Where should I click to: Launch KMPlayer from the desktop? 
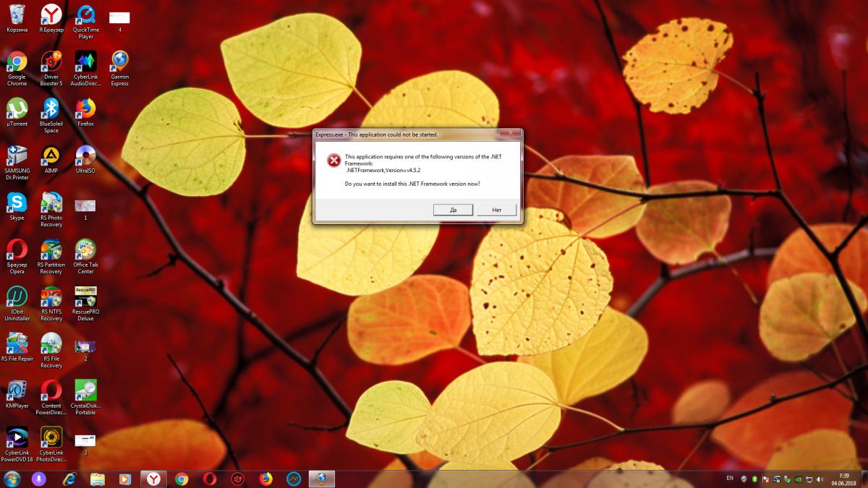tap(17, 390)
